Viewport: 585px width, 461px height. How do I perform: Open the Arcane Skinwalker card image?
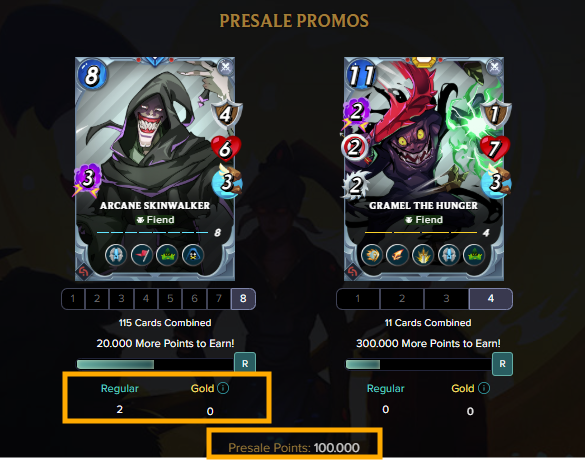tap(155, 169)
